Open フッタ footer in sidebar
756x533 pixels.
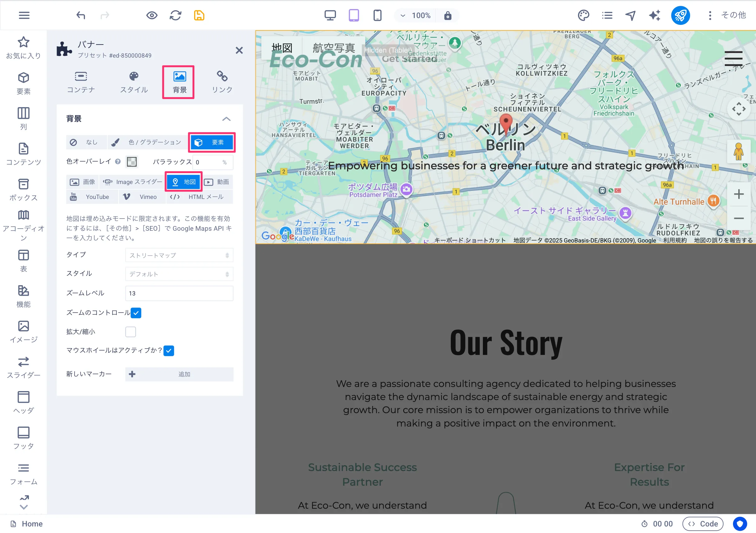(23, 438)
